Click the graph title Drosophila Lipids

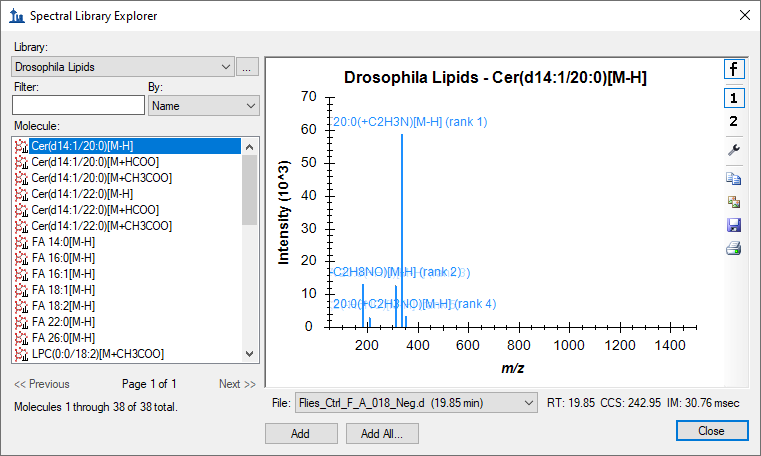pos(495,78)
